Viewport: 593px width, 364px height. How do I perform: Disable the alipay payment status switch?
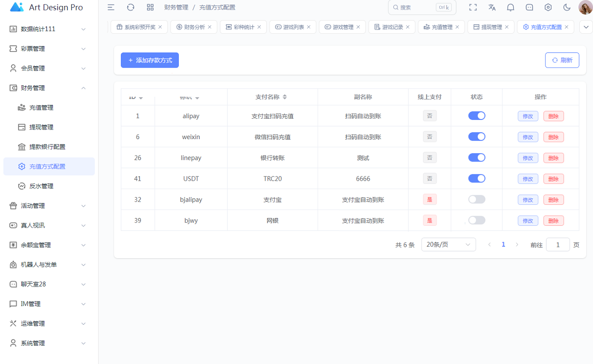tap(477, 116)
